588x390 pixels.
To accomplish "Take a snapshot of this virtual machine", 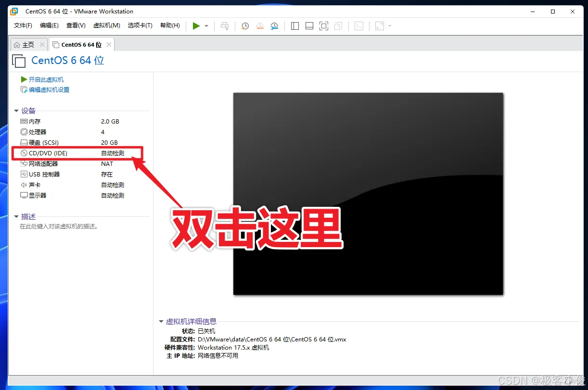I will (x=245, y=26).
